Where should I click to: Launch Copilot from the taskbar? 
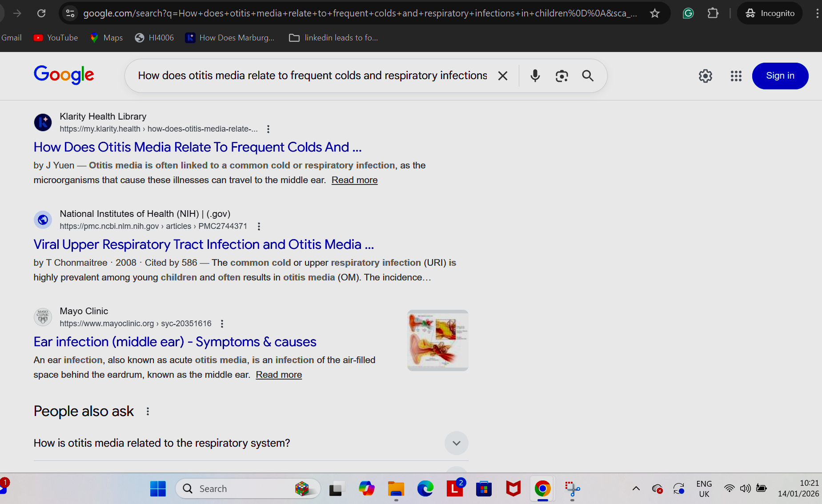pyautogui.click(x=366, y=488)
